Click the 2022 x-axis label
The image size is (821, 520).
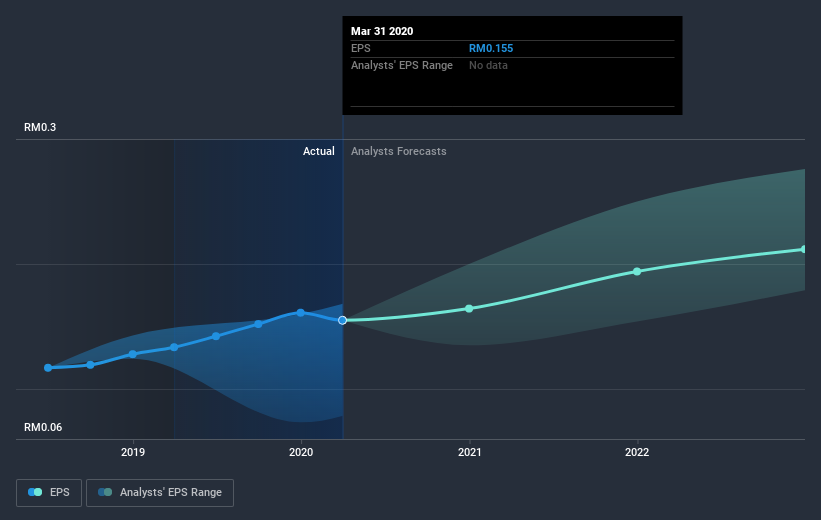pyautogui.click(x=637, y=452)
